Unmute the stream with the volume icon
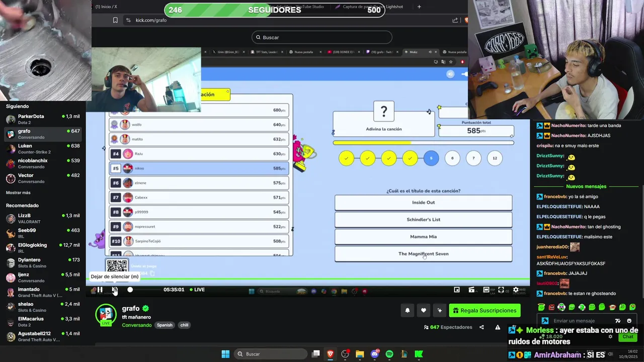Image resolution: width=644 pixels, height=362 pixels. [115, 290]
